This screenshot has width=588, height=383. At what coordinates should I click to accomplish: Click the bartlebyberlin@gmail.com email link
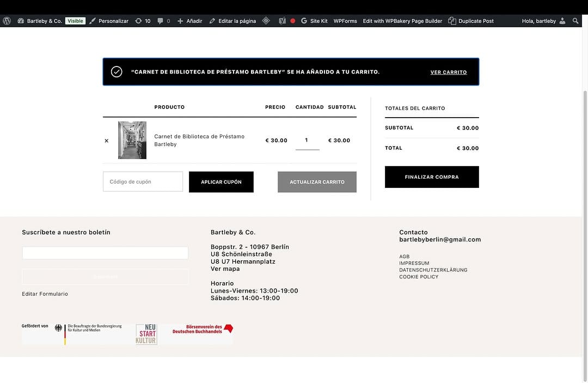(x=440, y=239)
